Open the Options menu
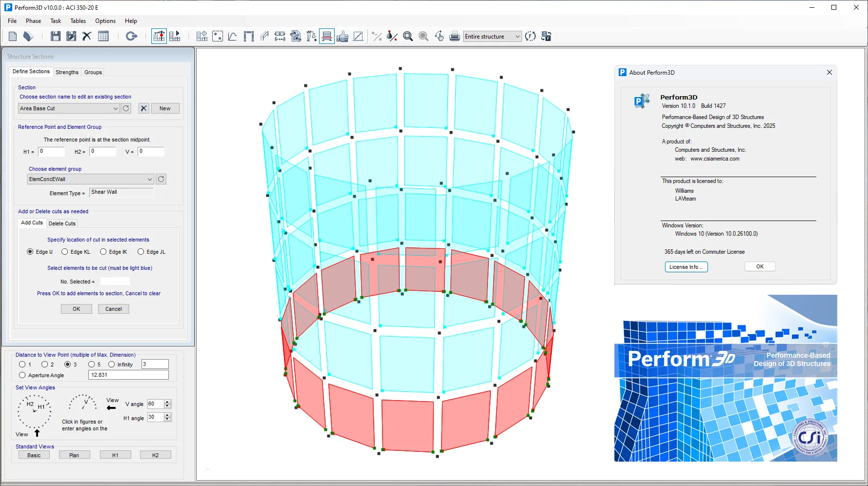The height and width of the screenshot is (486, 868). (105, 21)
